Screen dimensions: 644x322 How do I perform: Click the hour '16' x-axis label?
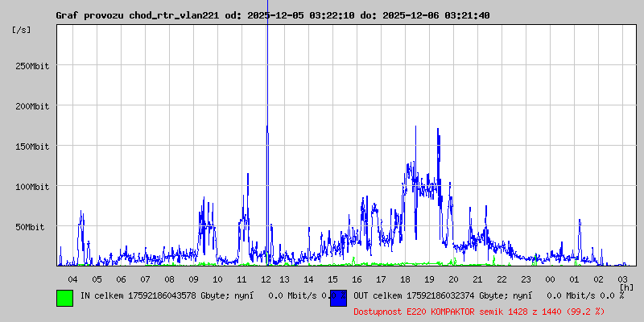tap(357, 279)
